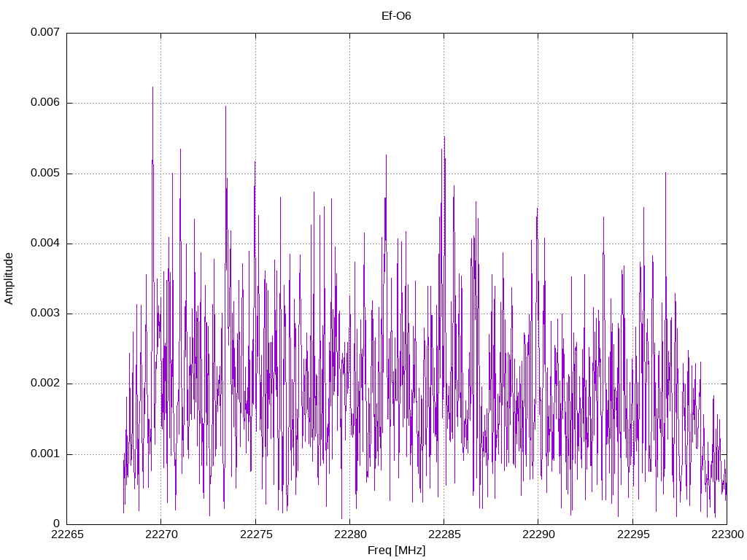Click the 22290 x-axis tick label
This screenshot has width=747, height=560.
coord(539,534)
